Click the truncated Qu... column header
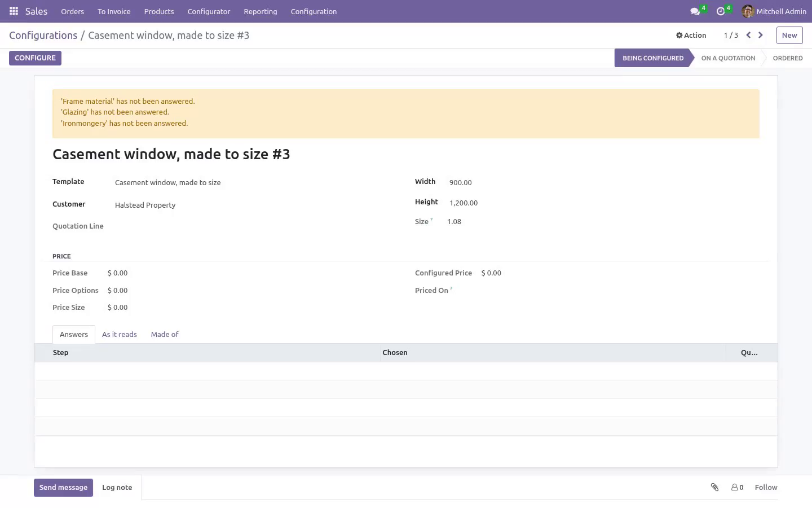Viewport: 812px width, 508px height. pos(749,352)
